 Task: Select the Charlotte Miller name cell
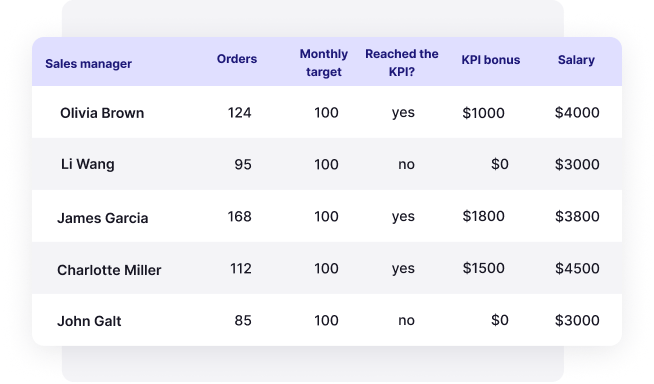[109, 270]
